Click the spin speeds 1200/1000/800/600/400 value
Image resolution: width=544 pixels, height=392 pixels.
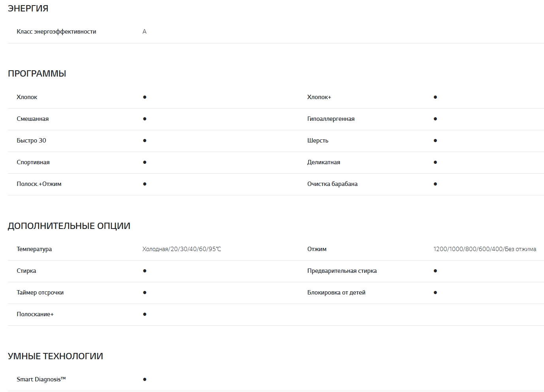(485, 249)
